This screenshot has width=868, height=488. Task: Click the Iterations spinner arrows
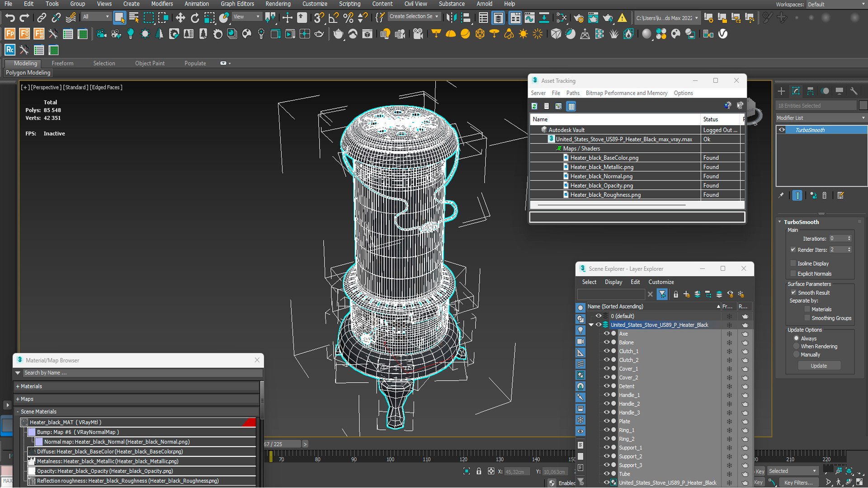[849, 239]
